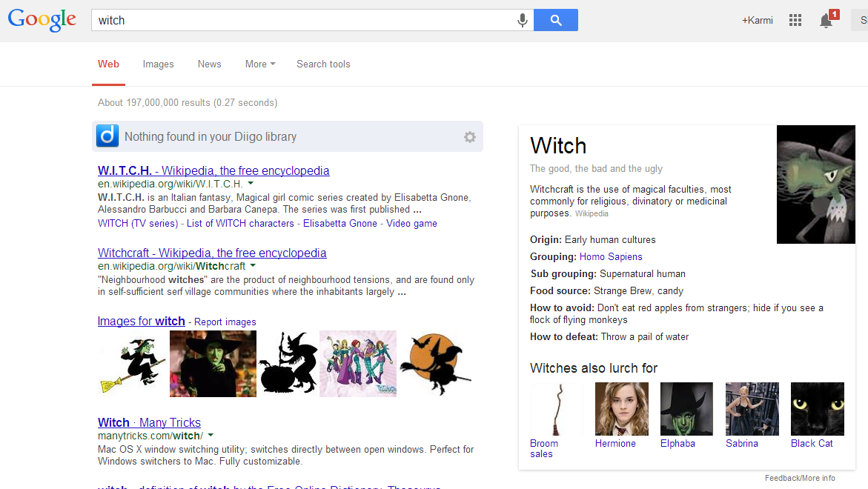Open W.I.T.C.H. Wikipedia result title
868x489 pixels.
tap(213, 170)
